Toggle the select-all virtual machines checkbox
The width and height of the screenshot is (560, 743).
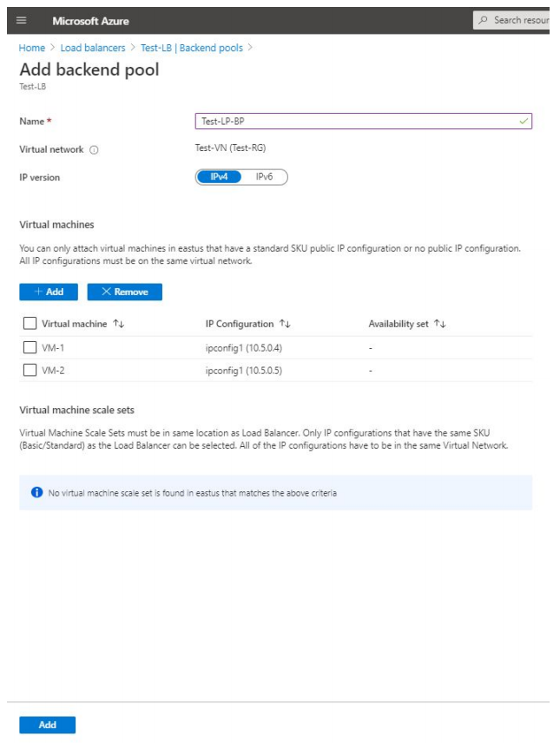point(29,324)
